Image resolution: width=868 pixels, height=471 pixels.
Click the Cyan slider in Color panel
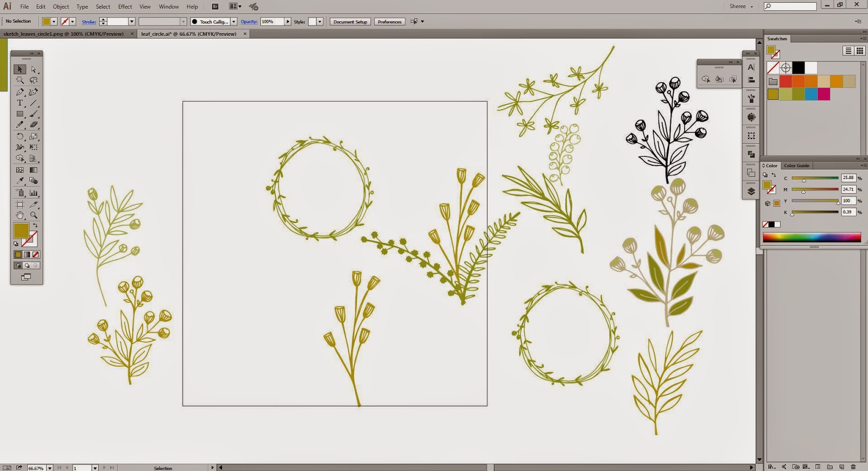pyautogui.click(x=815, y=178)
